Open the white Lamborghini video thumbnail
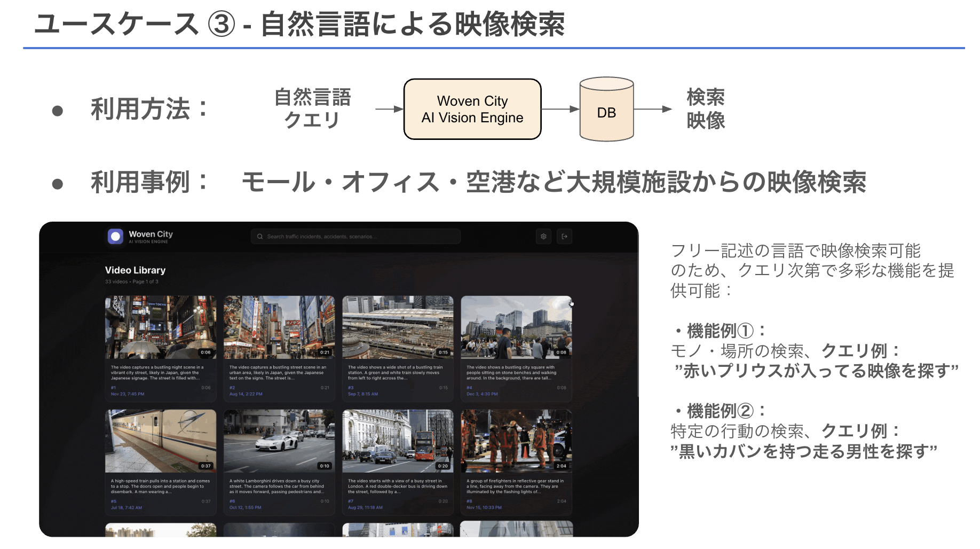 [x=279, y=440]
